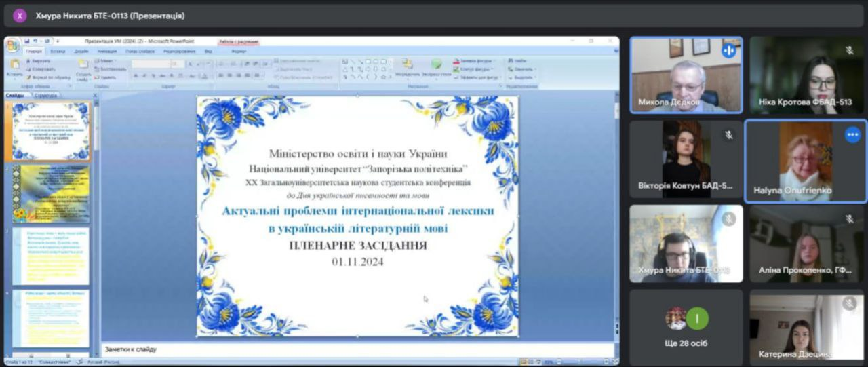Viewport: 868px width, 367px height.
Task: Click the muted mic icon on Вікторія Ковтун's tile
Action: coord(729,135)
